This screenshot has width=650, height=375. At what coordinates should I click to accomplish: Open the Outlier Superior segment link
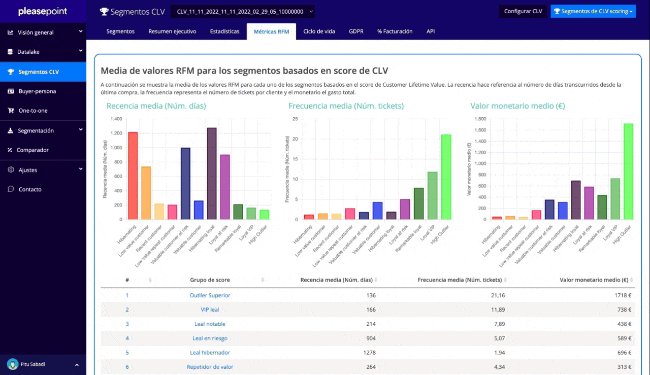click(x=210, y=295)
